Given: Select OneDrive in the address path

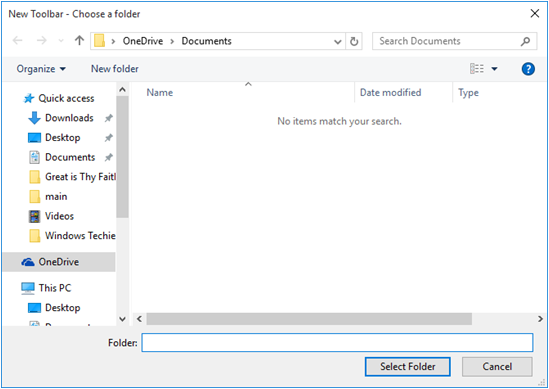Looking at the screenshot, I should click(143, 41).
